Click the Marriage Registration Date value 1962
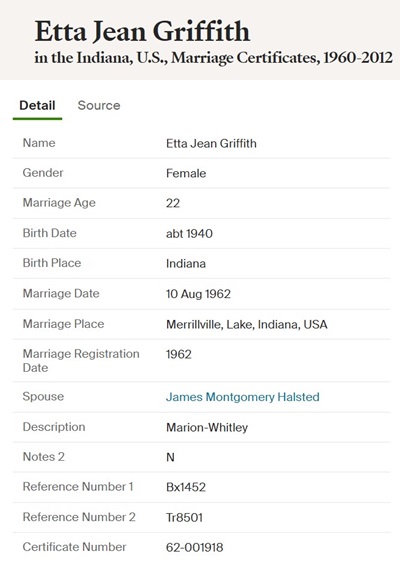The height and width of the screenshot is (568, 400). 179,354
